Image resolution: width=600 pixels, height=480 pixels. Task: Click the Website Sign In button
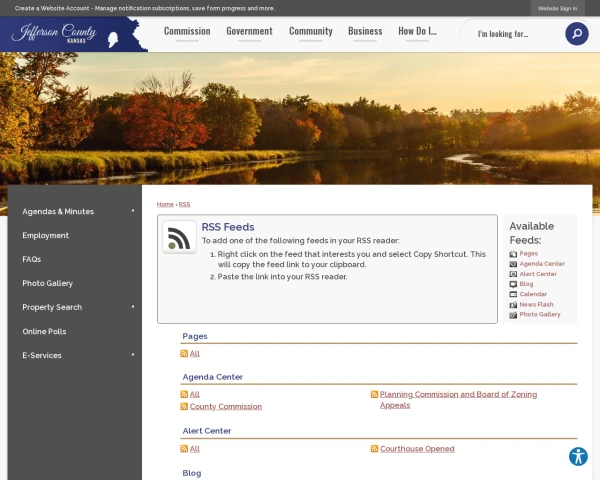(x=557, y=8)
